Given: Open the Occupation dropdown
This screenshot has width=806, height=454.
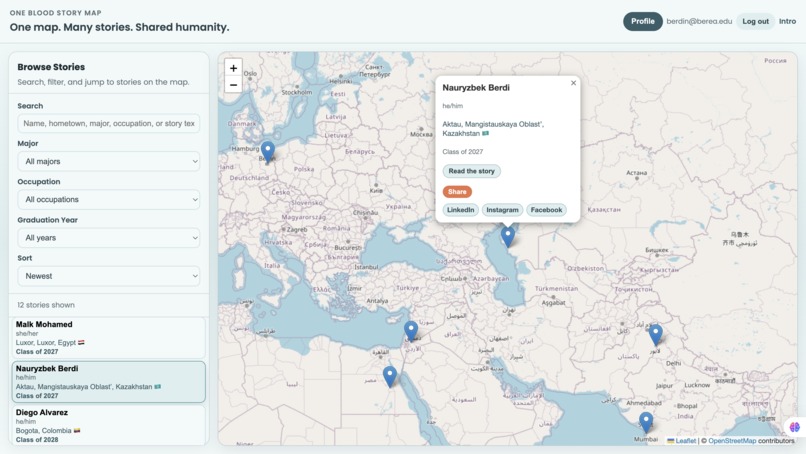Looking at the screenshot, I should click(x=108, y=199).
